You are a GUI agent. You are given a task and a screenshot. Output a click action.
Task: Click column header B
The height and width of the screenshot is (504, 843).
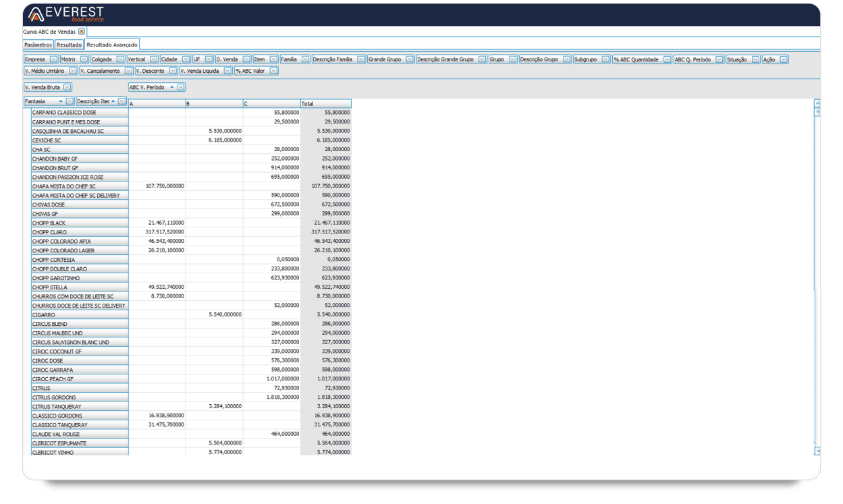[x=215, y=104]
